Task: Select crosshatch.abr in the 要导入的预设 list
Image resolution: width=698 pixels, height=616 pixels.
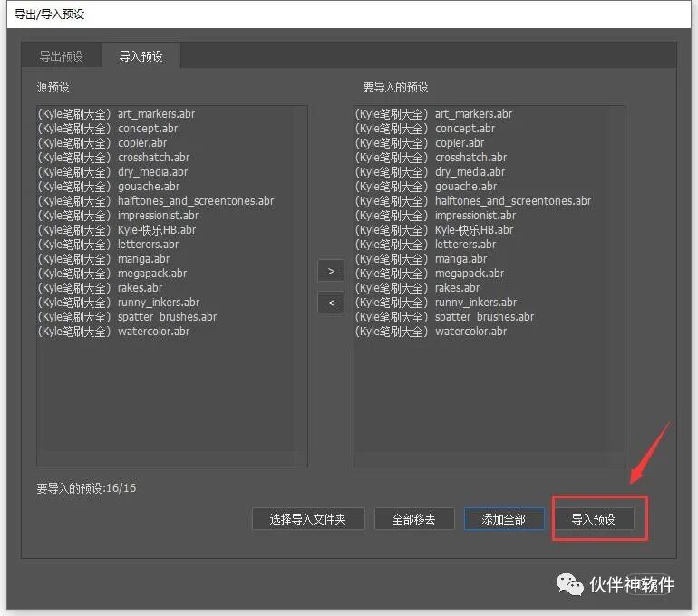Action: click(x=431, y=158)
